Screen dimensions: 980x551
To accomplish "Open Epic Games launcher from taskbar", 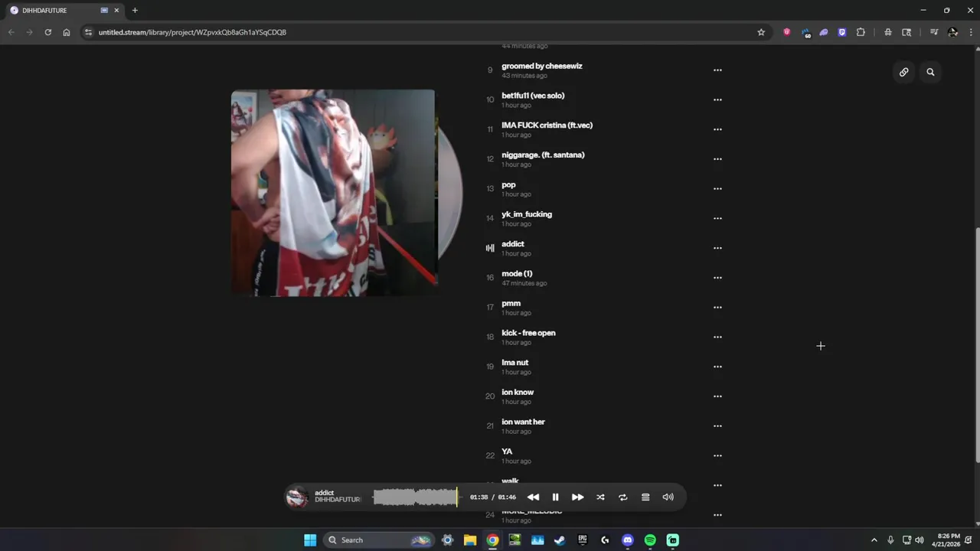I will coord(583,540).
